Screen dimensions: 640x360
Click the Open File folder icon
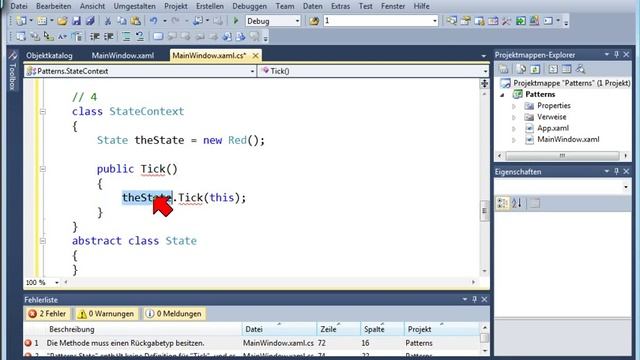coord(62,21)
